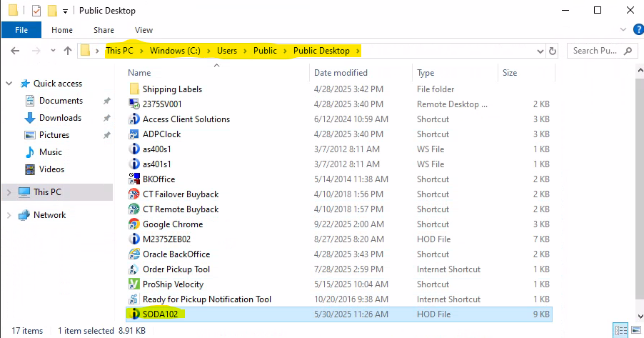The height and width of the screenshot is (338, 644).
Task: Click the Search Public Desktop field
Action: coord(596,51)
